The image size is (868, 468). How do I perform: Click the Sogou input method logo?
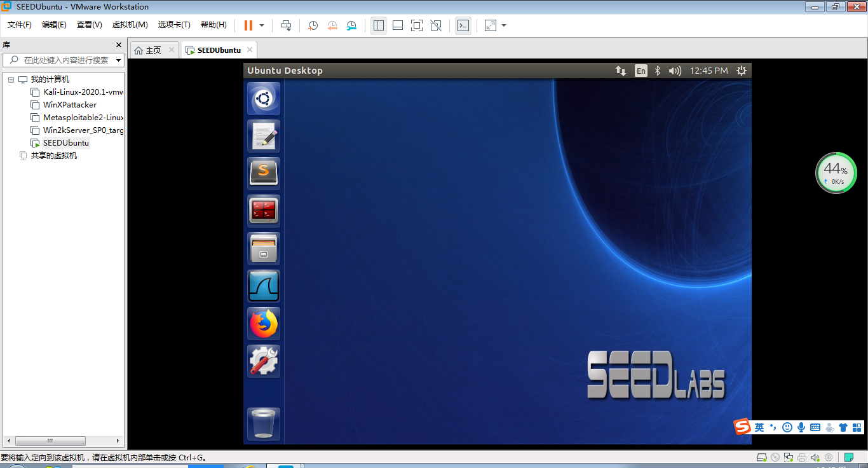pos(742,427)
